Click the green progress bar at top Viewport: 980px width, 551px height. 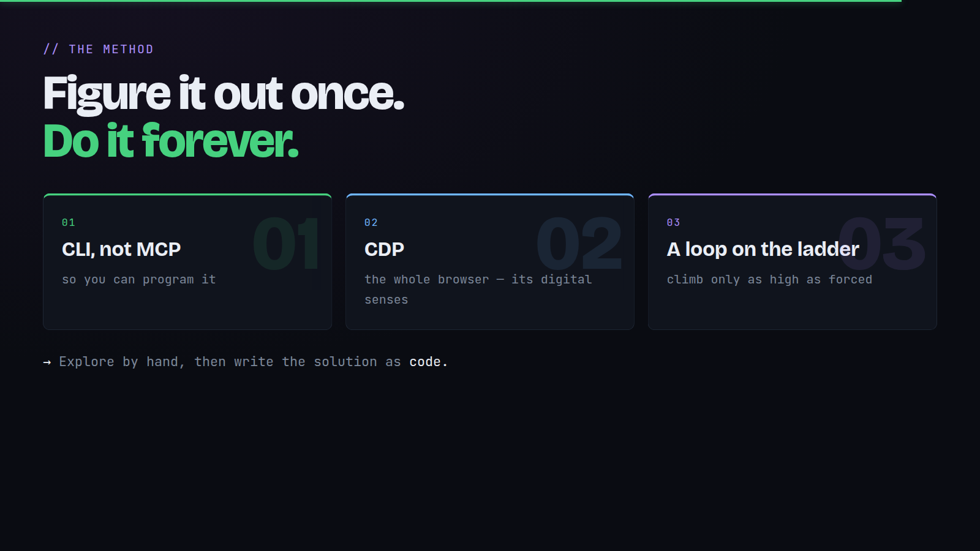coord(451,1)
